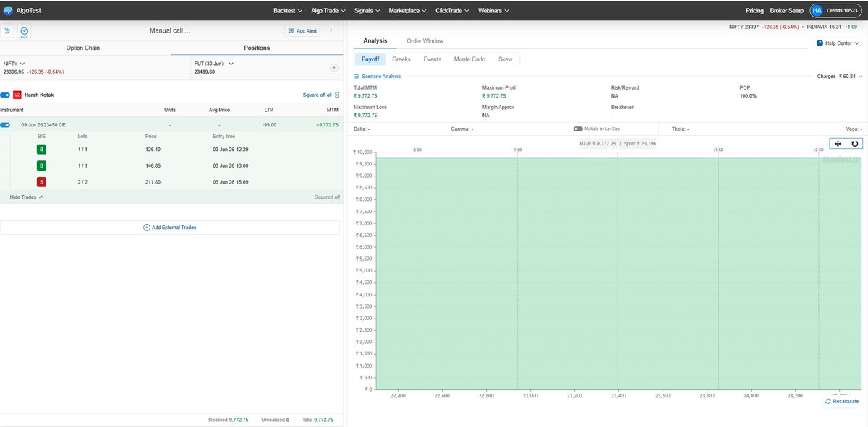Select the Payoff sub-tab
The image size is (868, 427).
(x=370, y=59)
